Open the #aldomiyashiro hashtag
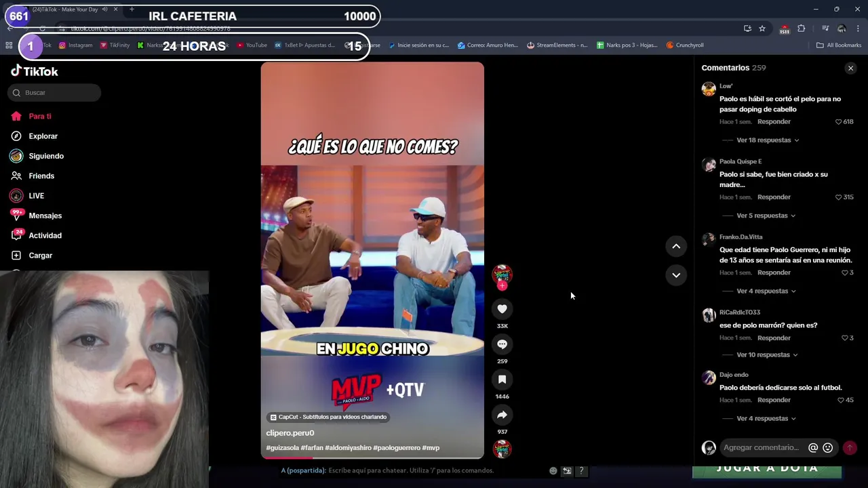 [349, 448]
